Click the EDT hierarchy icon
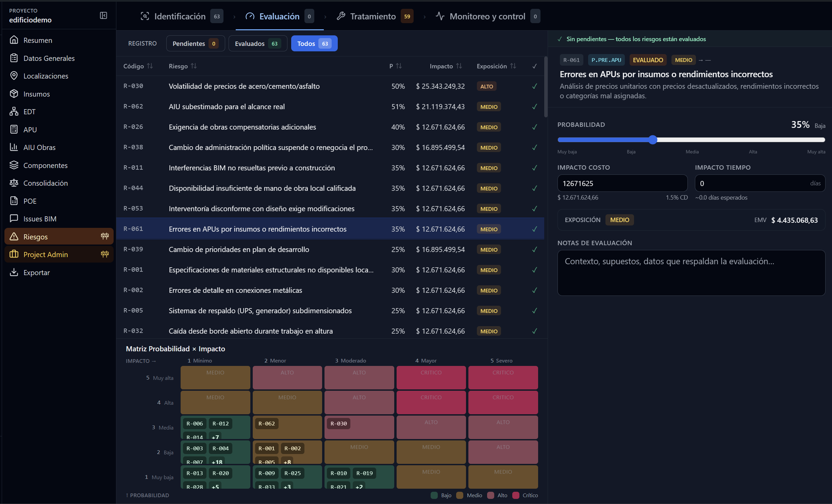This screenshot has width=832, height=504. 14,112
